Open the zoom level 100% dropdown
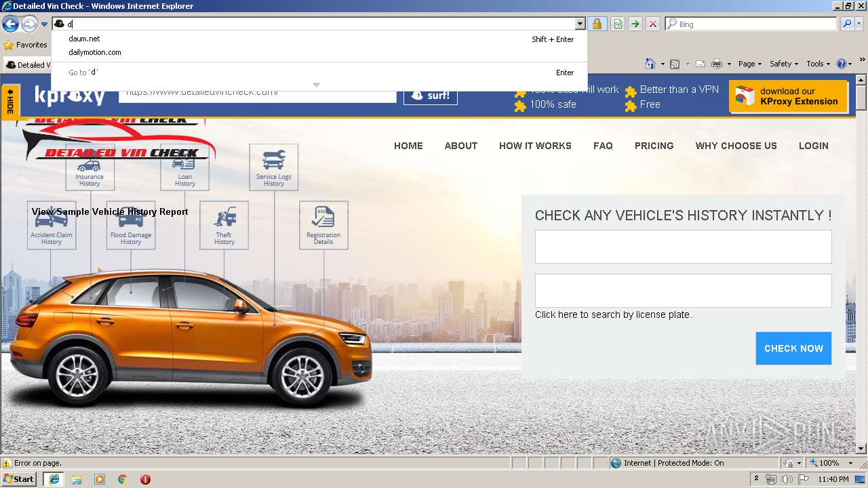 point(850,464)
